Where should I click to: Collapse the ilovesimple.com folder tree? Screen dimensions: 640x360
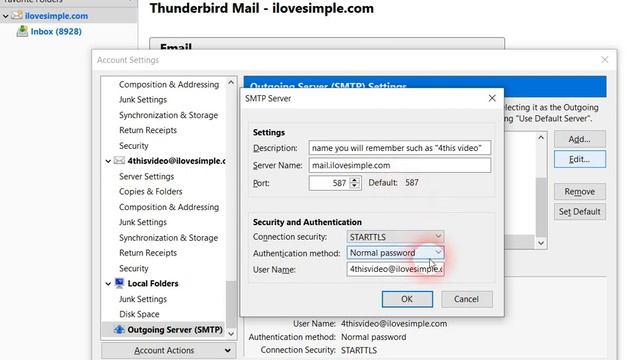coord(5,16)
